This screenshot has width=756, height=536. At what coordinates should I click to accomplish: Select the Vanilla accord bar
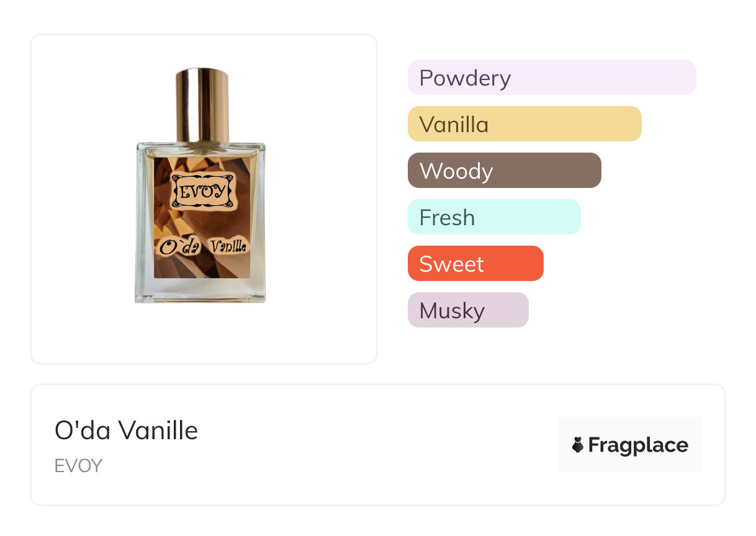(x=524, y=124)
